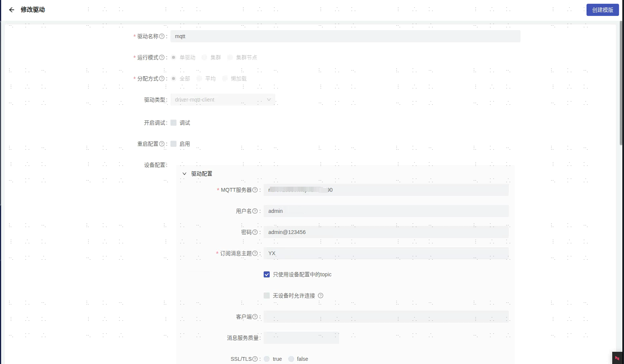Click the red icon at bottom-right corner
624x364 pixels.
[617, 358]
